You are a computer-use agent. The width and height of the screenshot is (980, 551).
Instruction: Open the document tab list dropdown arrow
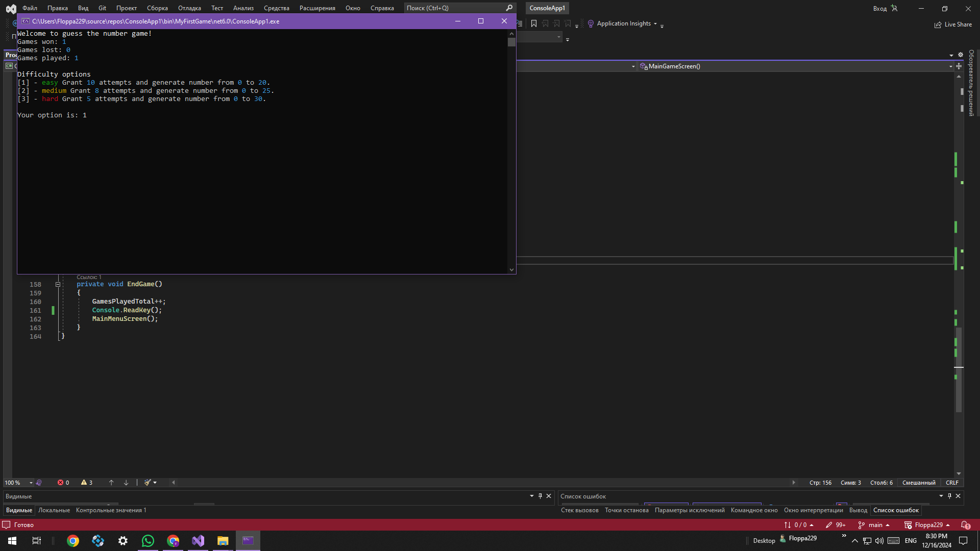pyautogui.click(x=951, y=55)
